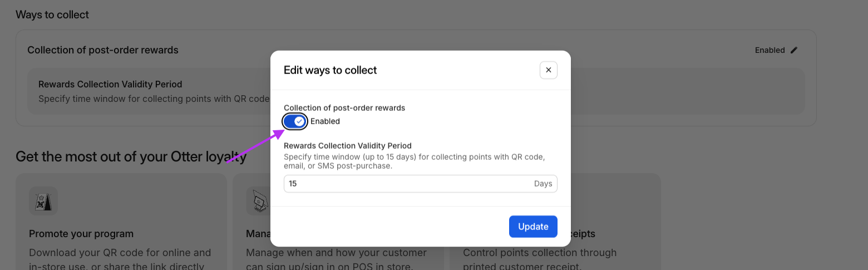Click the pencil edit icon next to Enabled

[x=794, y=50]
